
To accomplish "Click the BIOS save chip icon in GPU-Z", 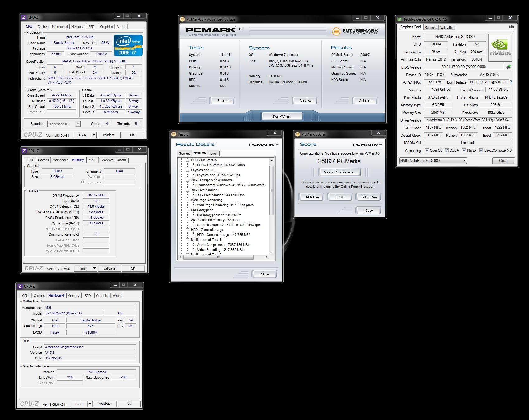I will (508, 67).
